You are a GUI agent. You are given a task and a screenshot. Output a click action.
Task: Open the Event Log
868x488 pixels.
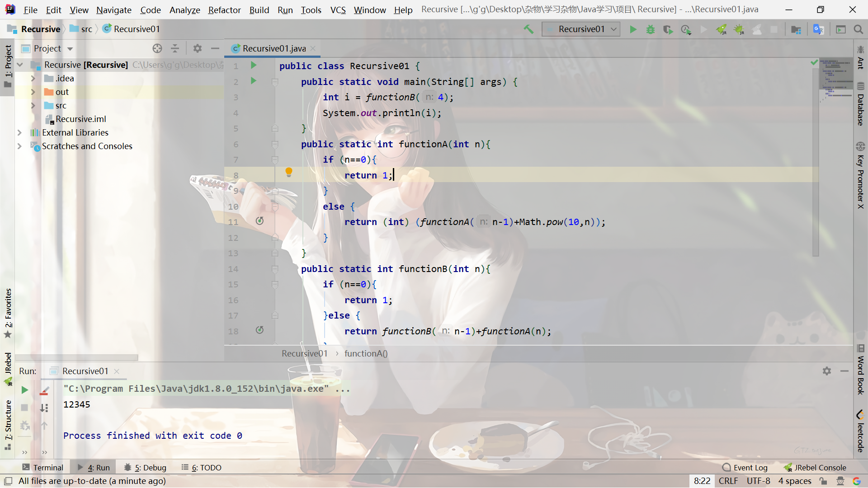click(745, 468)
